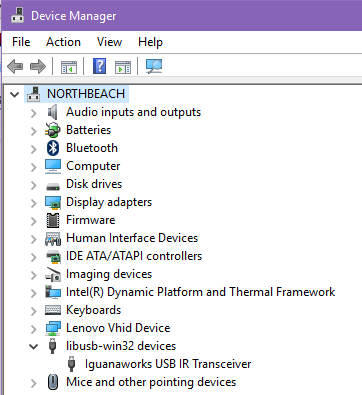This screenshot has height=395, width=362.
Task: Select the Batteries label
Action: [89, 130]
